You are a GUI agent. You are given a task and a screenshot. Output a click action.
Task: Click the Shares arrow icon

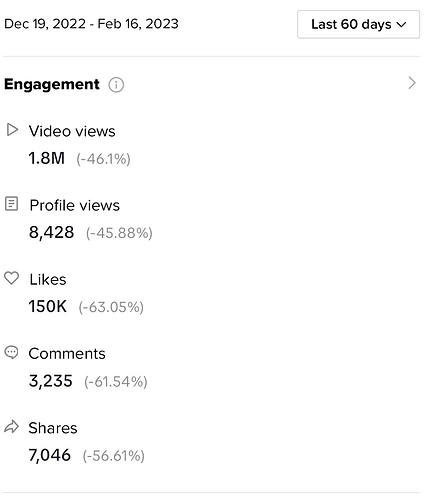click(x=11, y=427)
